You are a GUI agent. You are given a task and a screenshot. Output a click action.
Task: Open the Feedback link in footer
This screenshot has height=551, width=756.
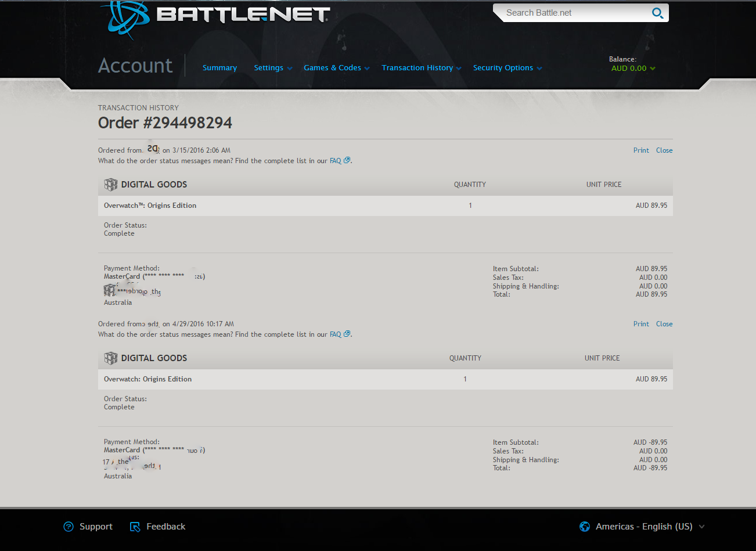click(x=166, y=527)
